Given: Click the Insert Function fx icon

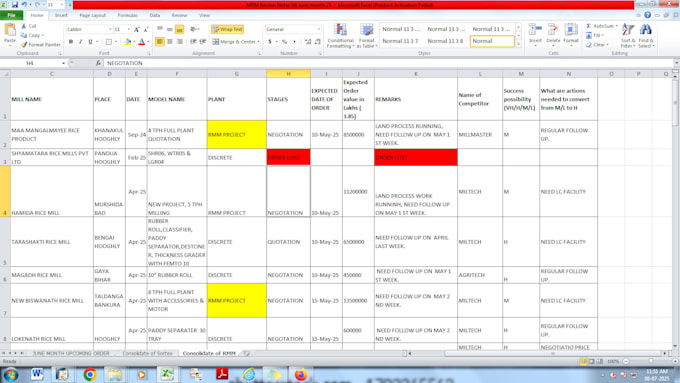Looking at the screenshot, I should pos(98,63).
